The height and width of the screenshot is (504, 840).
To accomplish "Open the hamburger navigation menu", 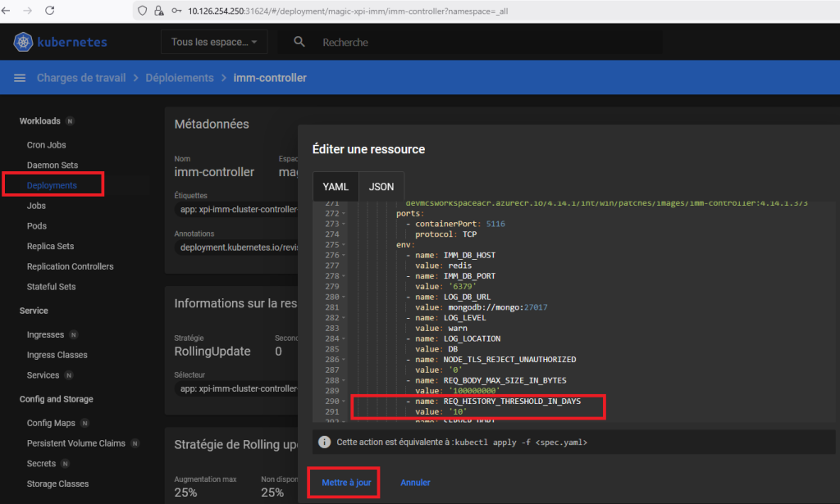I will (x=20, y=78).
